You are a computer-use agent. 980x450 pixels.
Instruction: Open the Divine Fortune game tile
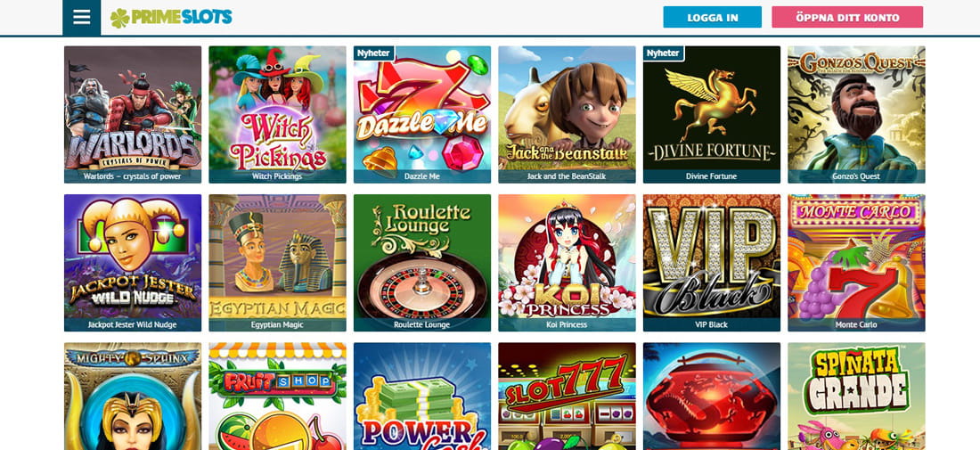(712, 114)
